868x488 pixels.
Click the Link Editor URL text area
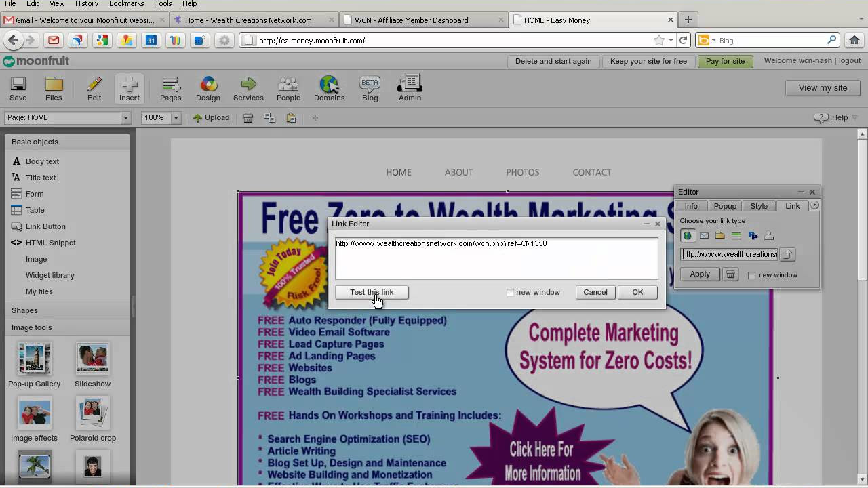tap(496, 258)
